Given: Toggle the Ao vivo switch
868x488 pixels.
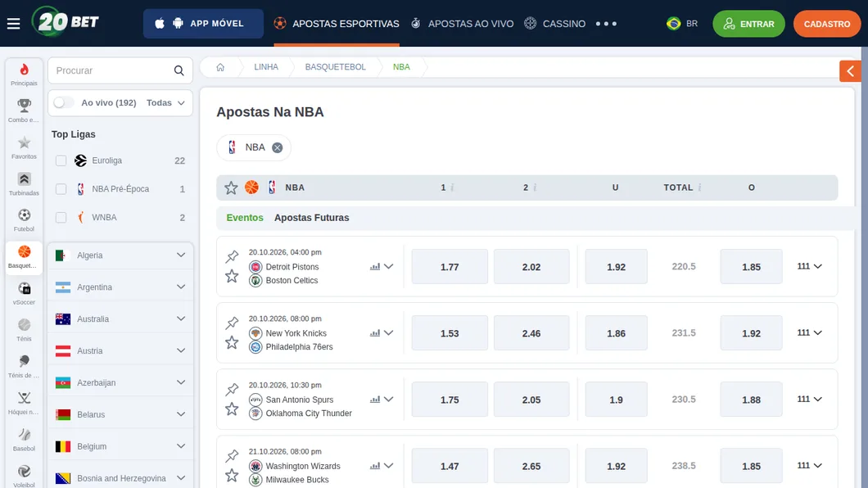Looking at the screenshot, I should tap(63, 103).
